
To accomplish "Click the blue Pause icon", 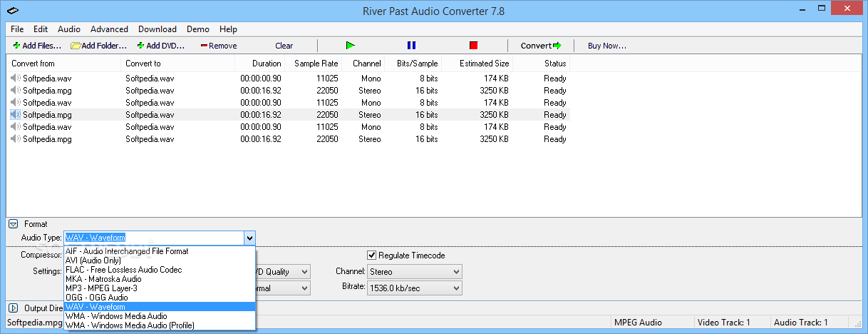I will click(411, 46).
